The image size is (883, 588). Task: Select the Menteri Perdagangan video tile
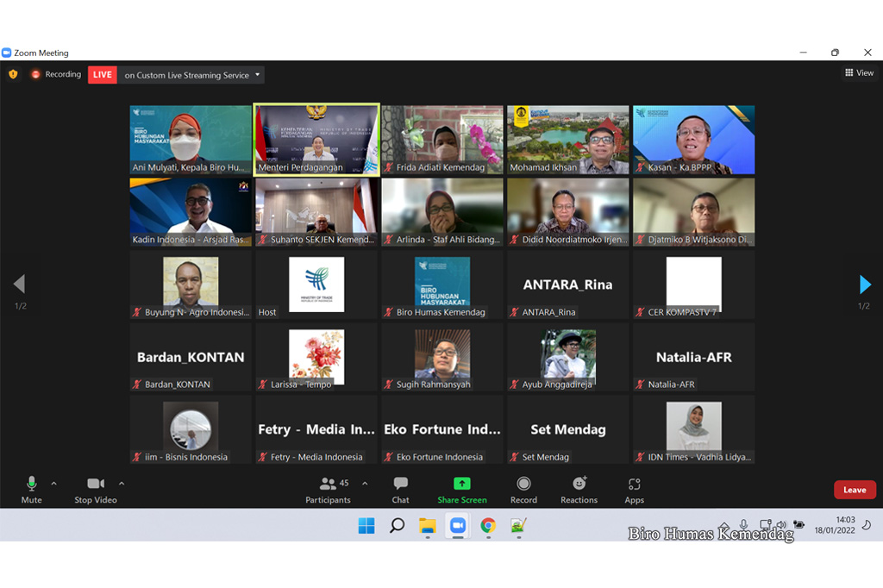point(316,140)
